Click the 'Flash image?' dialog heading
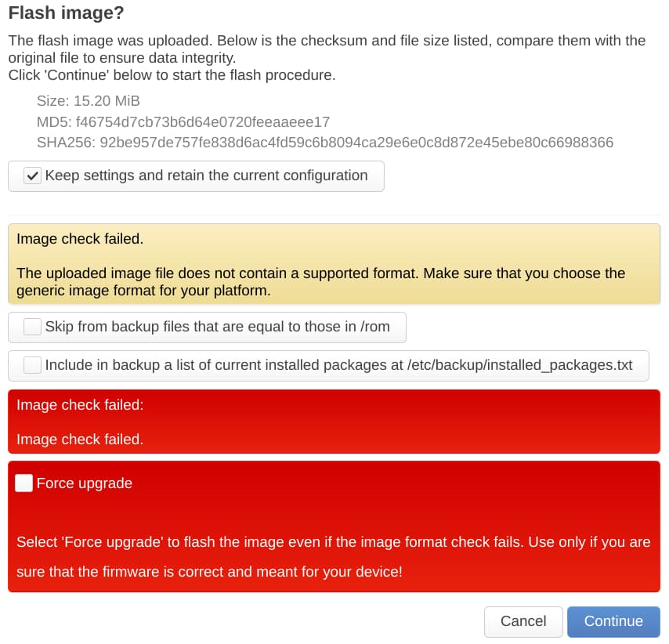Screen dimensions: 669x644 pos(66,13)
